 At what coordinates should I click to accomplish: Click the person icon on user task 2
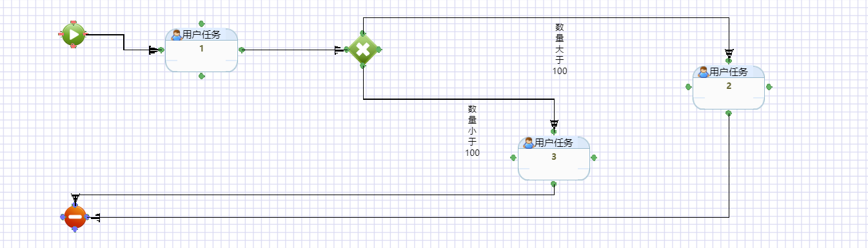[x=703, y=72]
